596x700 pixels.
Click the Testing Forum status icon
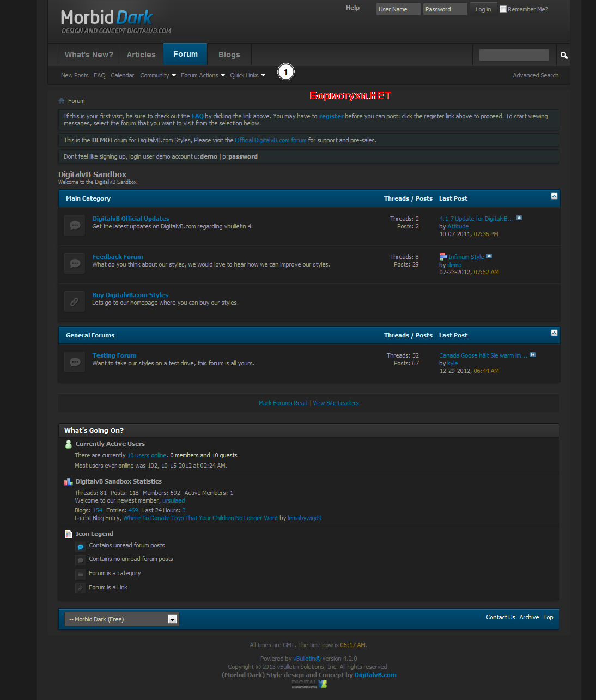pos(75,362)
